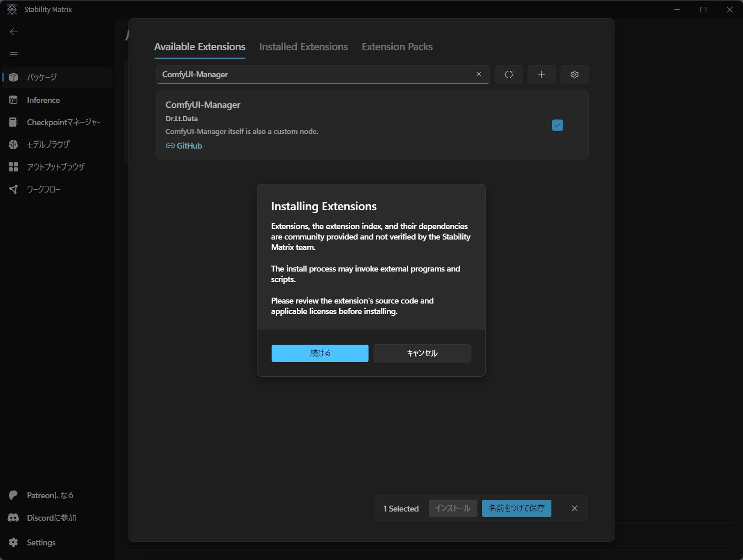Open extension settings gear icon
743x560 pixels.
pos(574,75)
